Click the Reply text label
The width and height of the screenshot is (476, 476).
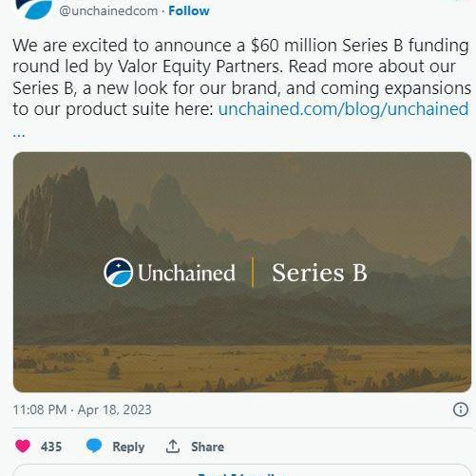tap(128, 447)
